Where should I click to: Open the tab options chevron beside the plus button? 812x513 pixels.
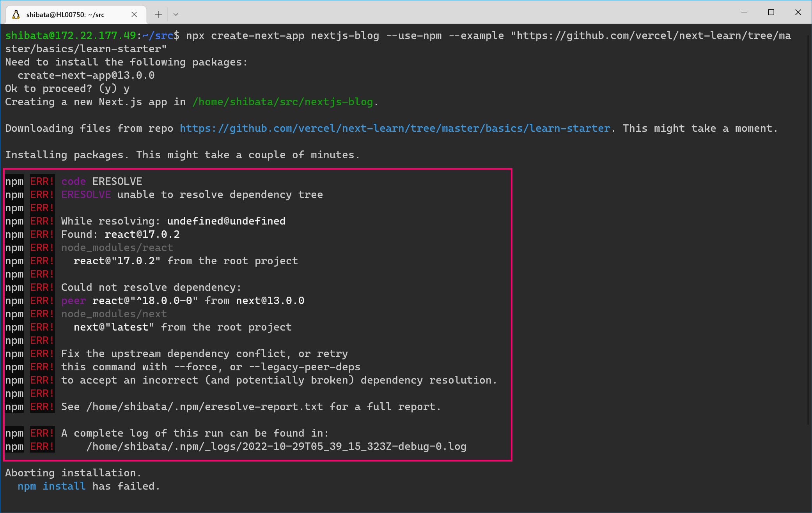pyautogui.click(x=176, y=14)
